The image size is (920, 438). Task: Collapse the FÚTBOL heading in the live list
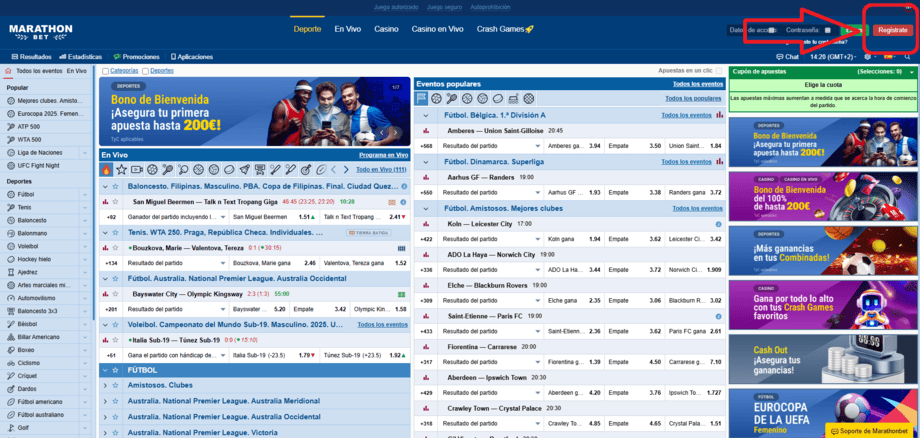point(106,371)
